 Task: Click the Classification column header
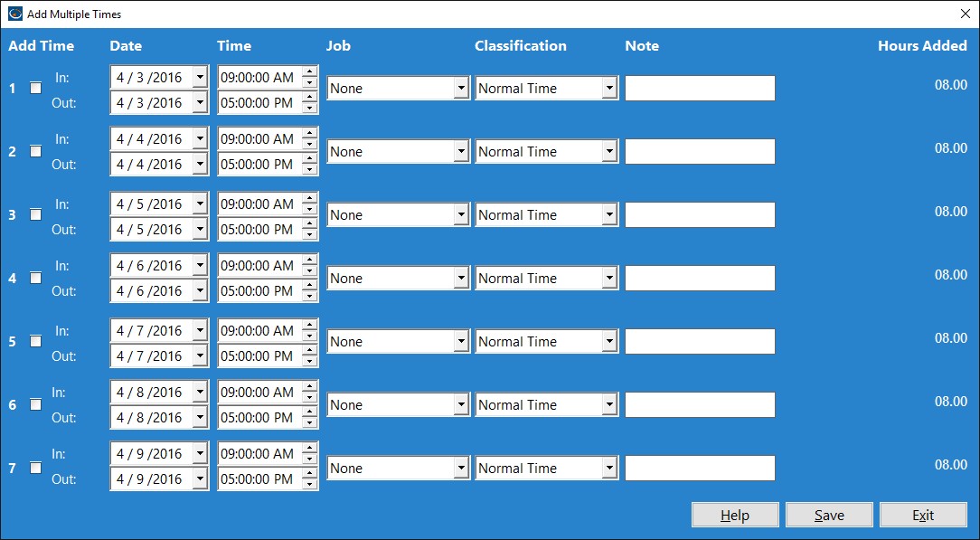[x=521, y=45]
